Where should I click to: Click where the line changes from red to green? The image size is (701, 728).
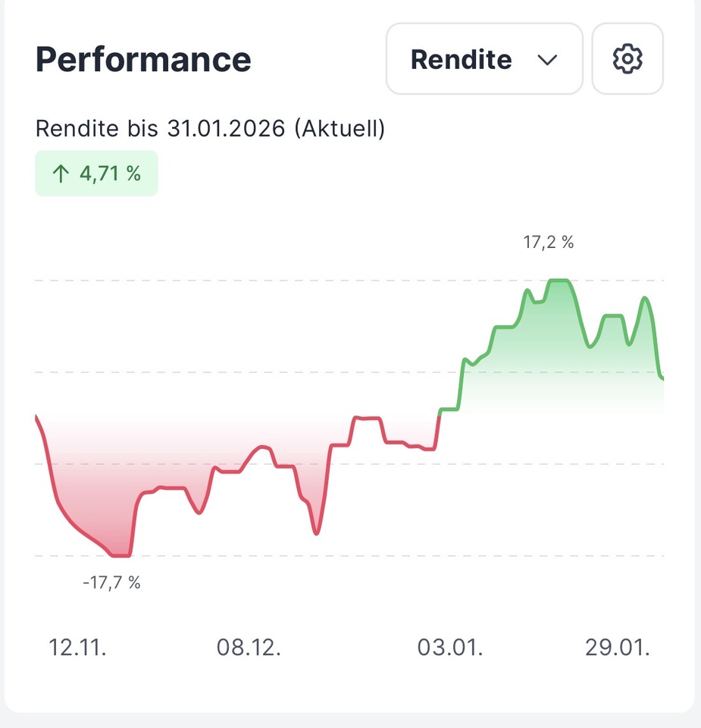pos(439,413)
